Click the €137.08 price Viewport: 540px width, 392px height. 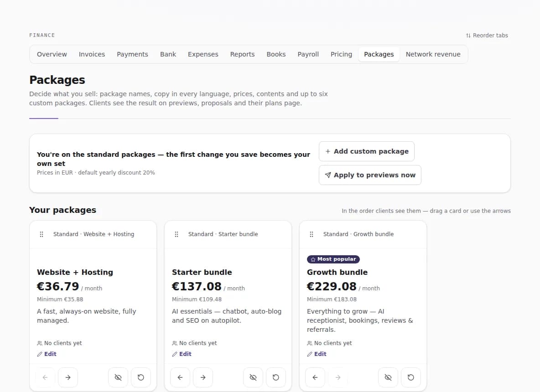(197, 286)
